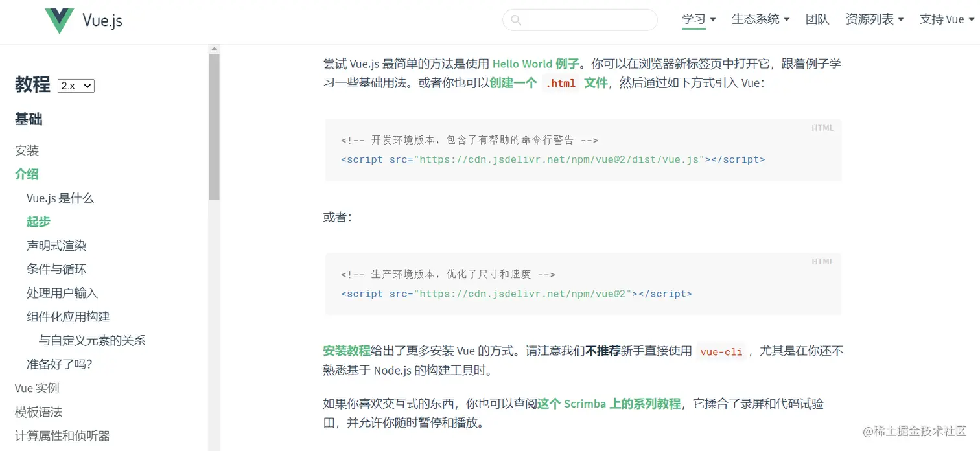Click the vue@2 production script code line
This screenshot has height=451, width=980.
(x=517, y=294)
